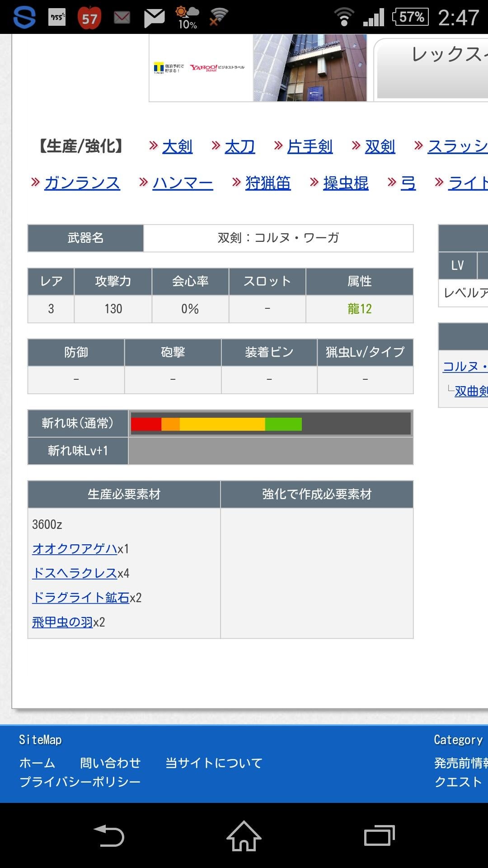
Task: Open the 双剣 weapon category link
Action: (380, 146)
